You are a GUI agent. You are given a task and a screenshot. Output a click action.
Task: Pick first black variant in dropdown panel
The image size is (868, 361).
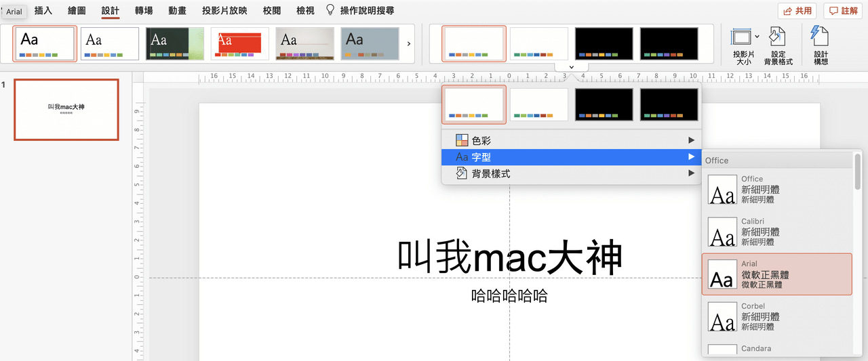(x=604, y=105)
